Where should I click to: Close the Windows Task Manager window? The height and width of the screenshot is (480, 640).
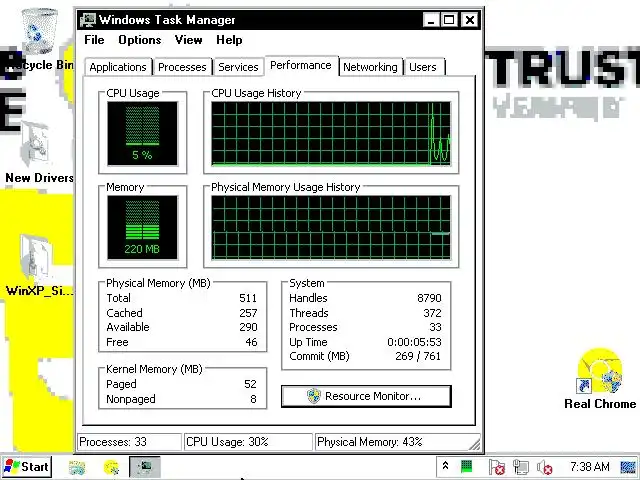pos(470,20)
